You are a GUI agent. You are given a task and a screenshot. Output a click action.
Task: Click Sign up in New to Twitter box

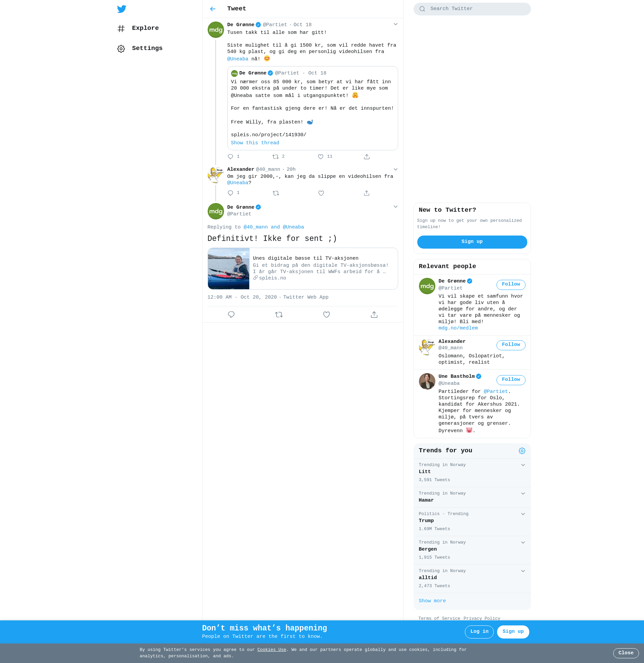(472, 242)
